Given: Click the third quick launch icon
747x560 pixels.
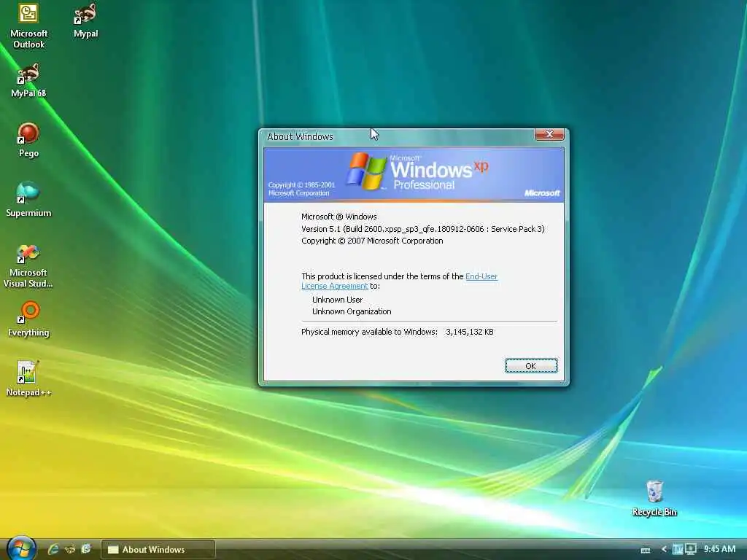Looking at the screenshot, I should pyautogui.click(x=86, y=549).
